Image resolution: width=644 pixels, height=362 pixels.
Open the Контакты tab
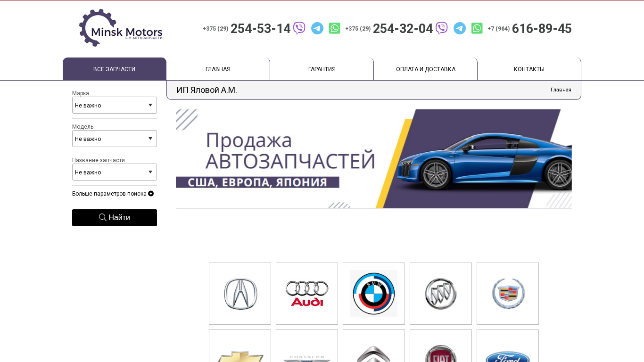click(529, 69)
